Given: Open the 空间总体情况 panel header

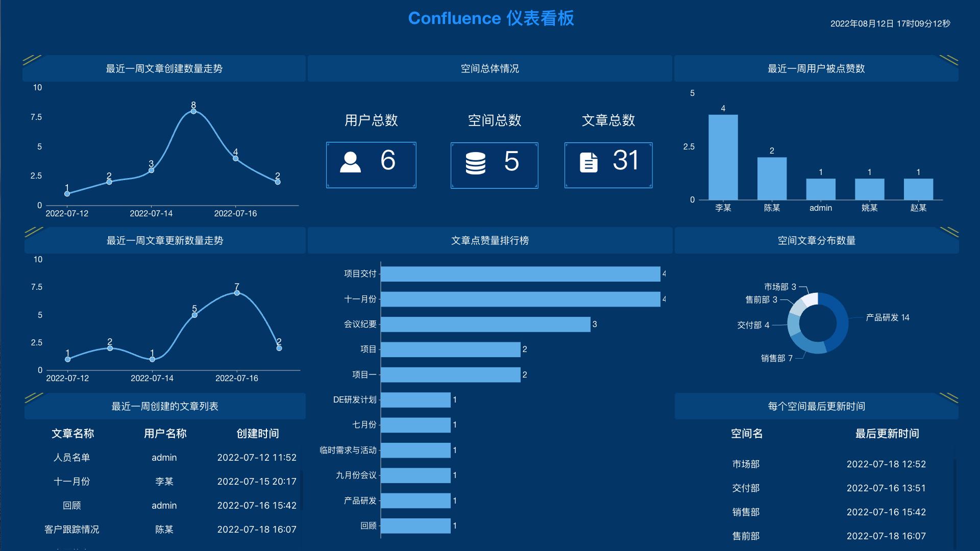Looking at the screenshot, I should point(489,68).
